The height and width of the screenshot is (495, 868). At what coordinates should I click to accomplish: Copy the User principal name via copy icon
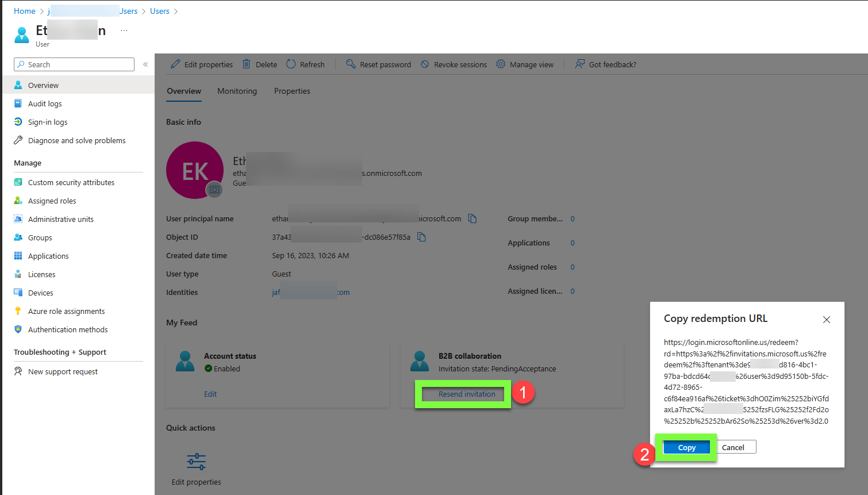coord(472,218)
